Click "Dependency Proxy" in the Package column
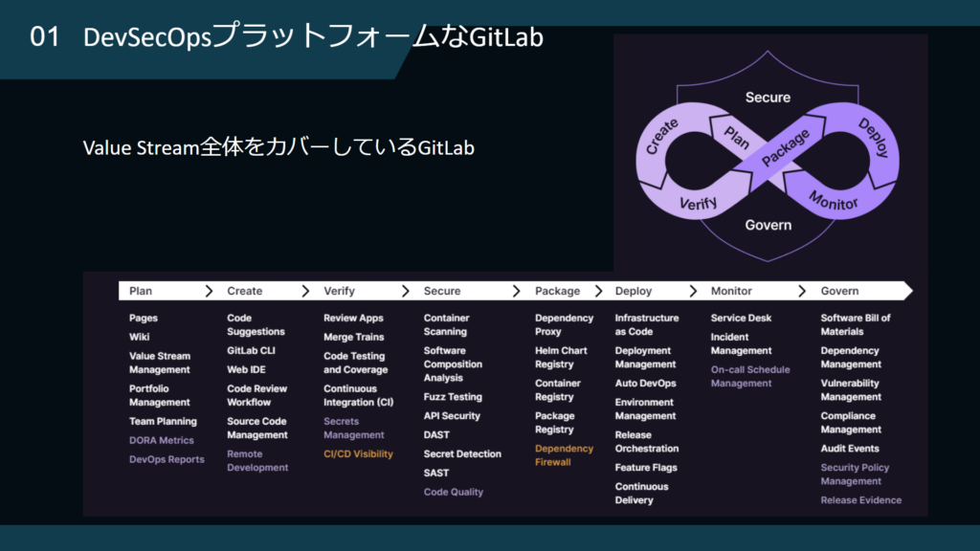980x551 pixels. [x=564, y=325]
